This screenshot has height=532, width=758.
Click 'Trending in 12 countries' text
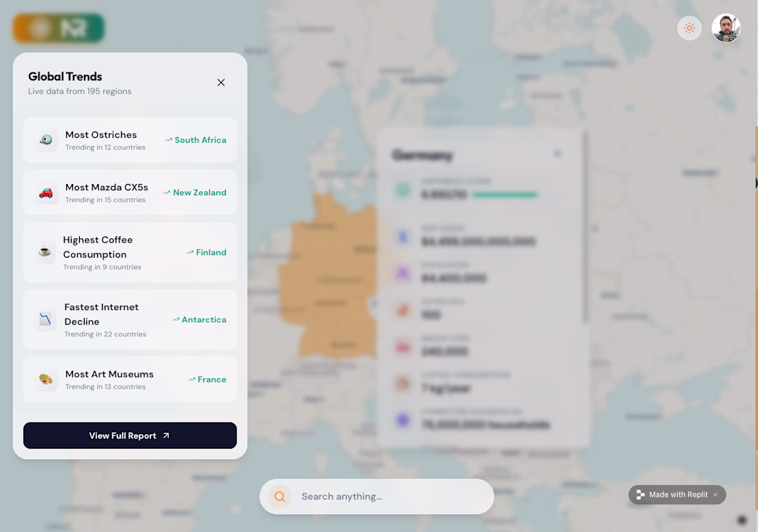coord(105,147)
